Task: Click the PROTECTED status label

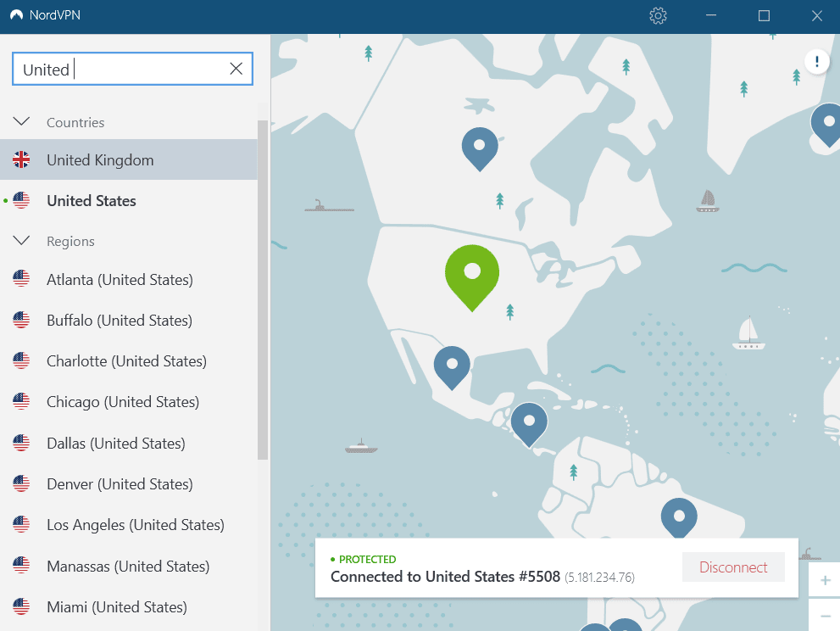Action: (368, 559)
